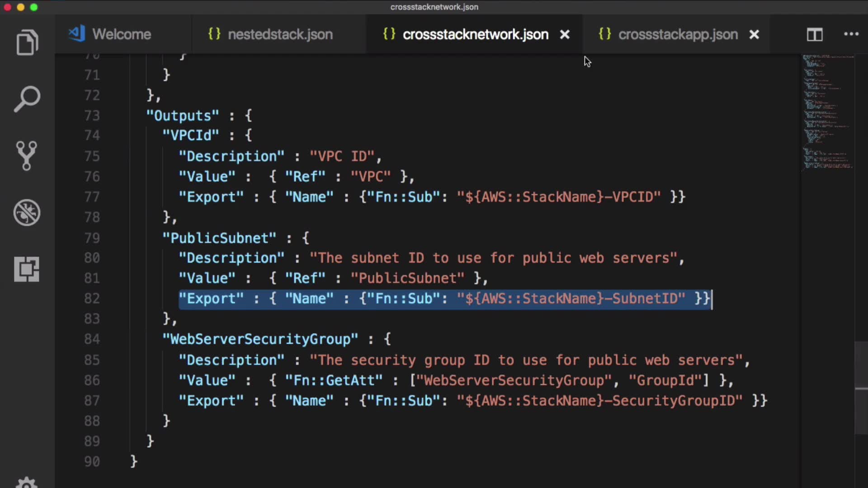Click line number 79 in gutter
Viewport: 868px width, 488px height.
[92, 238]
